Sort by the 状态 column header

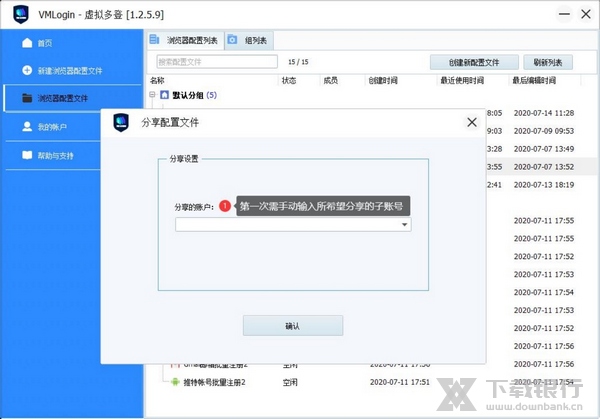[x=289, y=80]
